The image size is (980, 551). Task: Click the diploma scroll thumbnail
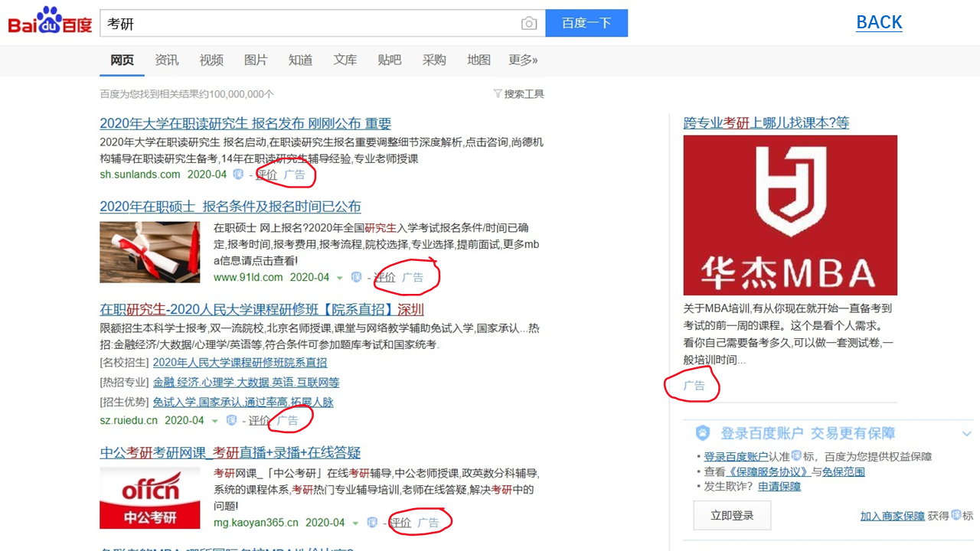tap(149, 253)
